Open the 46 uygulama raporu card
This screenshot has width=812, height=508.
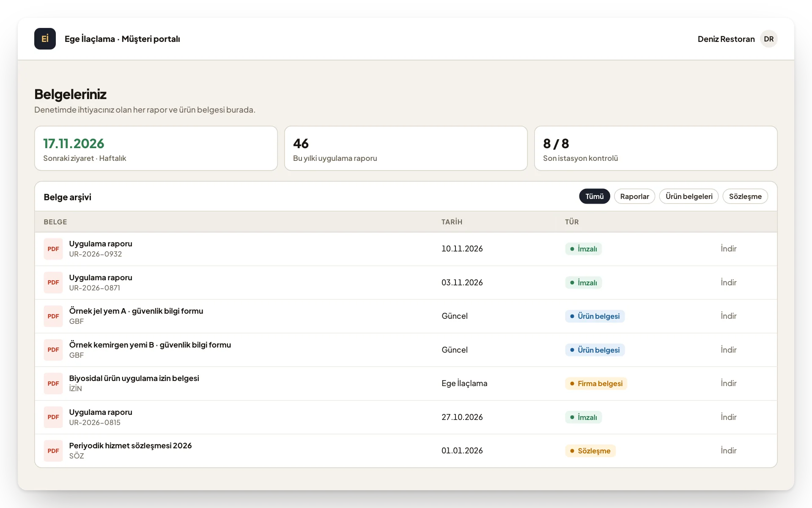coord(406,148)
